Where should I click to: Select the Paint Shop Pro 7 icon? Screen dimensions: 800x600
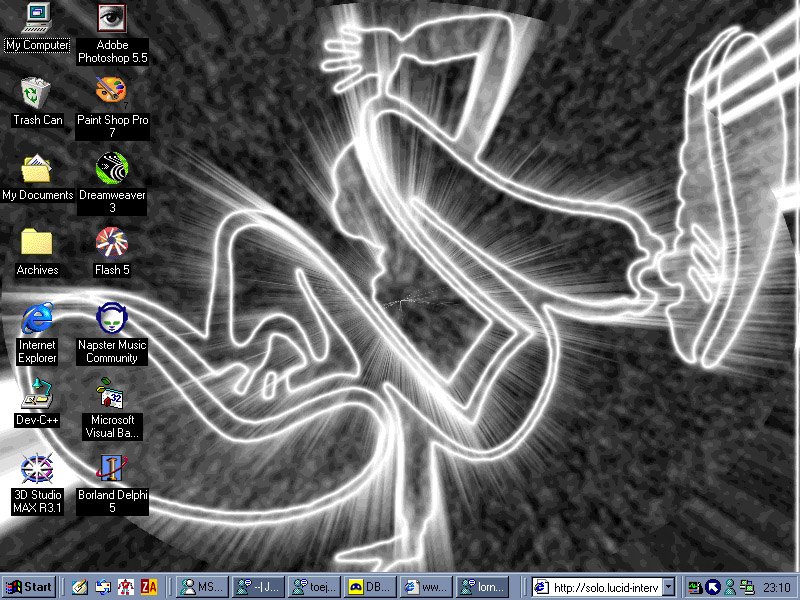coord(112,92)
